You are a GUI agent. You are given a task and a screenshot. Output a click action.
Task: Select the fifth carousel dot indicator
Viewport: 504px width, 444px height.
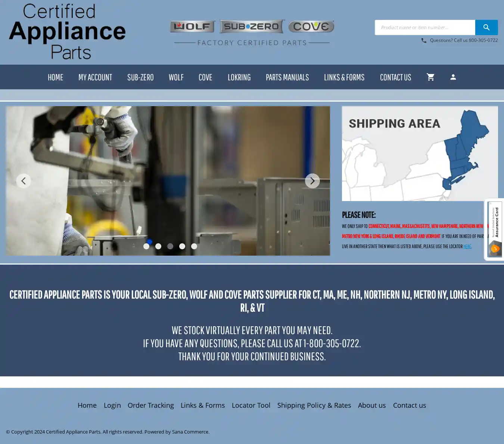(x=194, y=246)
